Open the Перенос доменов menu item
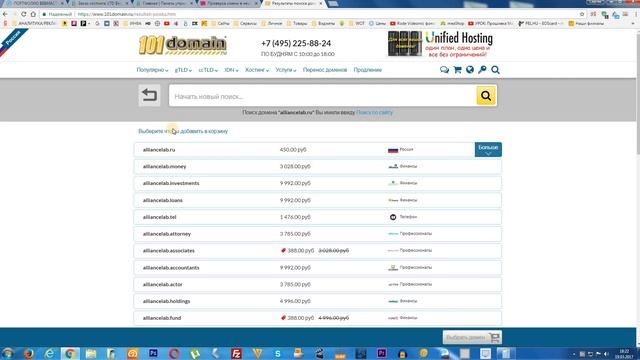Viewport: 640px width, 360px height. click(325, 70)
